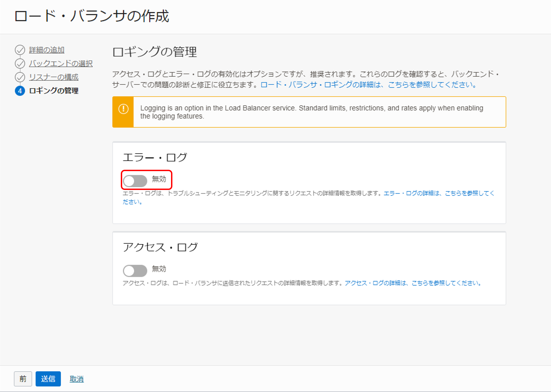
Task: Click the 前 previous button
Action: 23,379
